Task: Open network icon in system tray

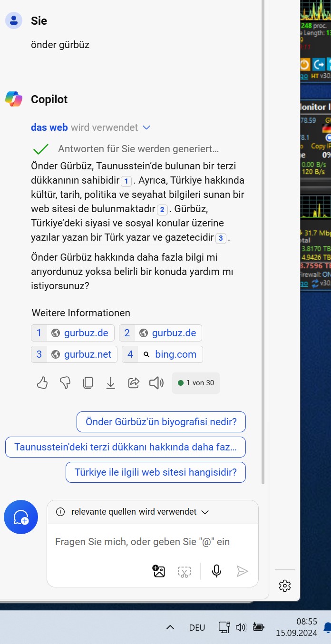Action: click(x=224, y=627)
